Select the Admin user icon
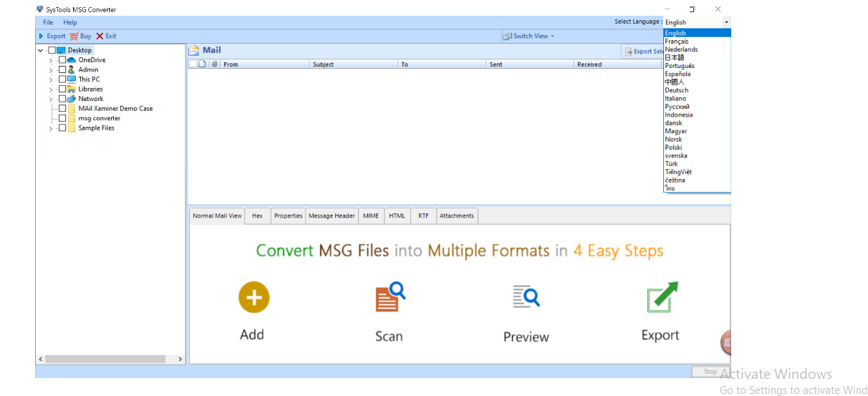The image size is (868, 396). click(72, 69)
